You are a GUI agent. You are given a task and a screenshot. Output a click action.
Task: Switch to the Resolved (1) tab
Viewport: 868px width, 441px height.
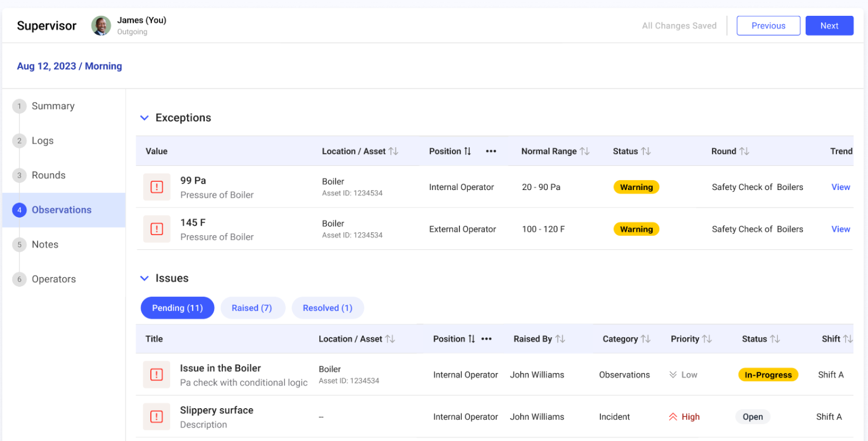point(327,308)
